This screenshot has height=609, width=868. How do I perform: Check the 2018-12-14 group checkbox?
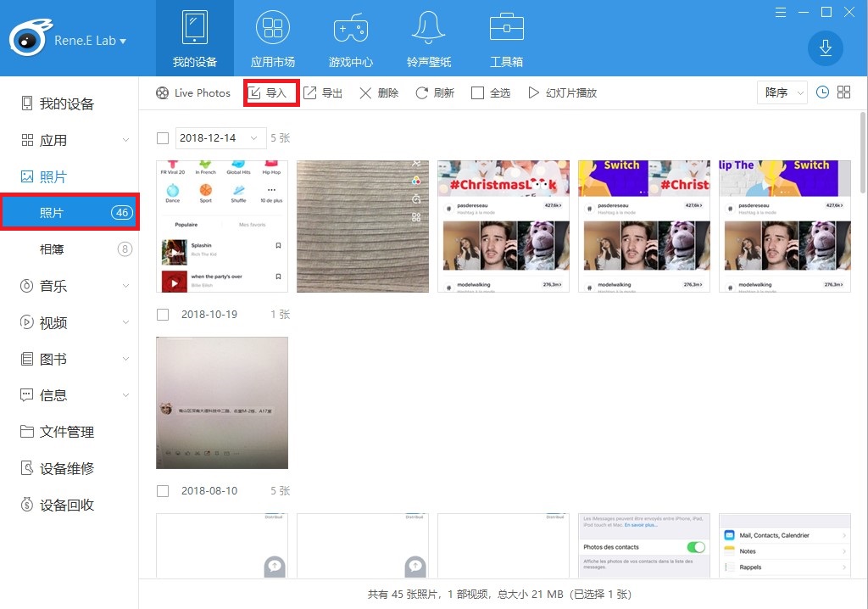pyautogui.click(x=163, y=138)
